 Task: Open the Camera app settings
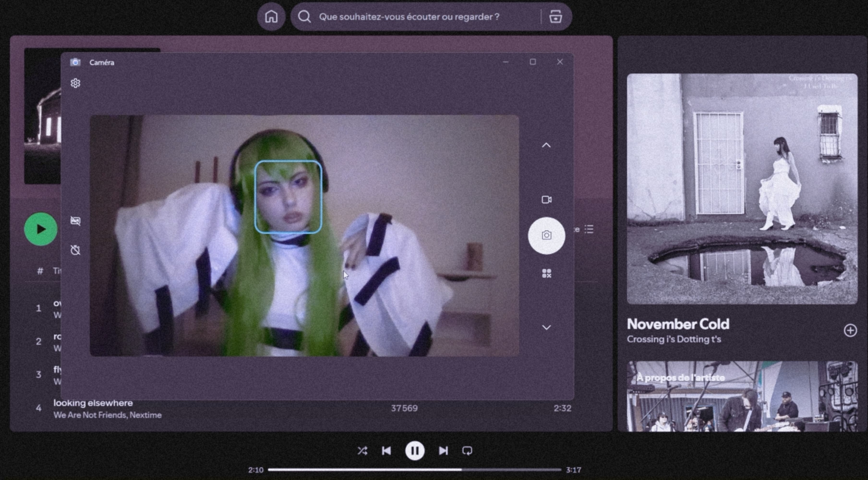pos(75,83)
